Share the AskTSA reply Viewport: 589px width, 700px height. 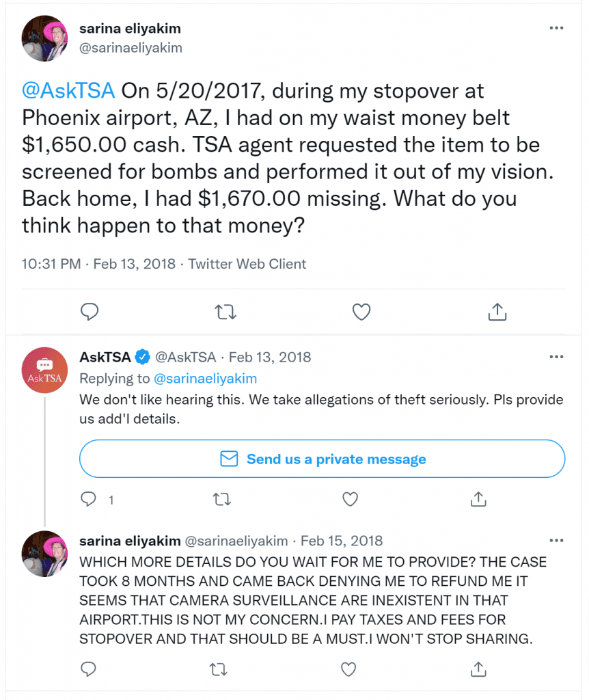(x=478, y=499)
